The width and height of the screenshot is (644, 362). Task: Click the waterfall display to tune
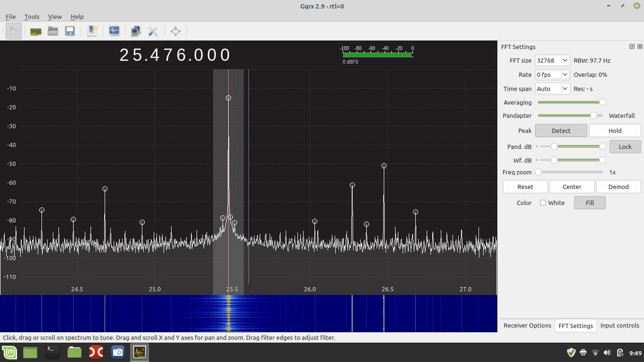(x=247, y=312)
